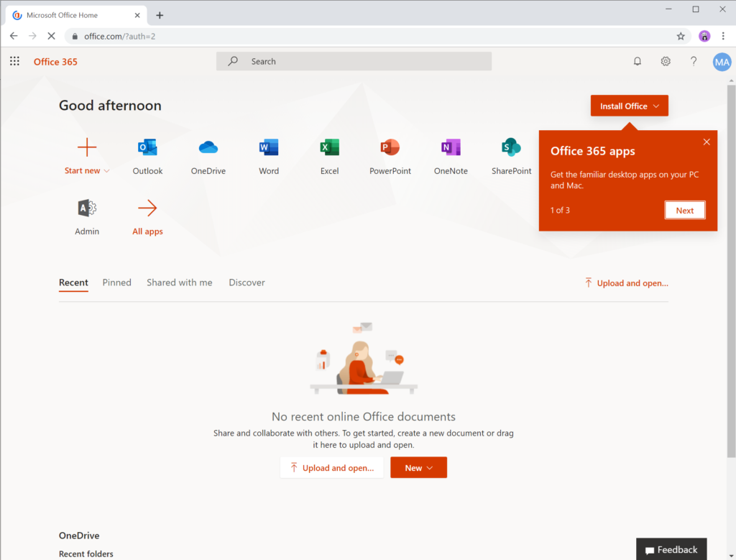Viewport: 736px width, 560px height.
Task: Click the '1 of 3' step text
Action: coord(560,211)
